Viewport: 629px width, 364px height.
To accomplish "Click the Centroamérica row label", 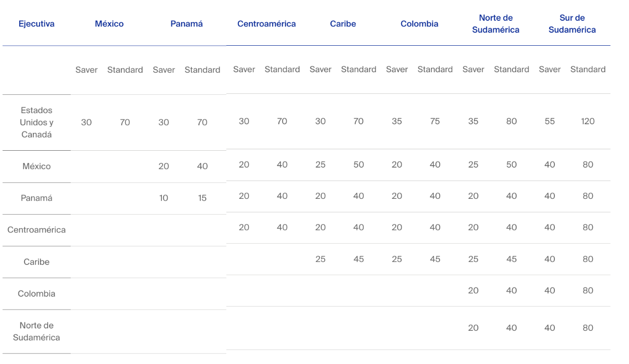I will click(37, 230).
